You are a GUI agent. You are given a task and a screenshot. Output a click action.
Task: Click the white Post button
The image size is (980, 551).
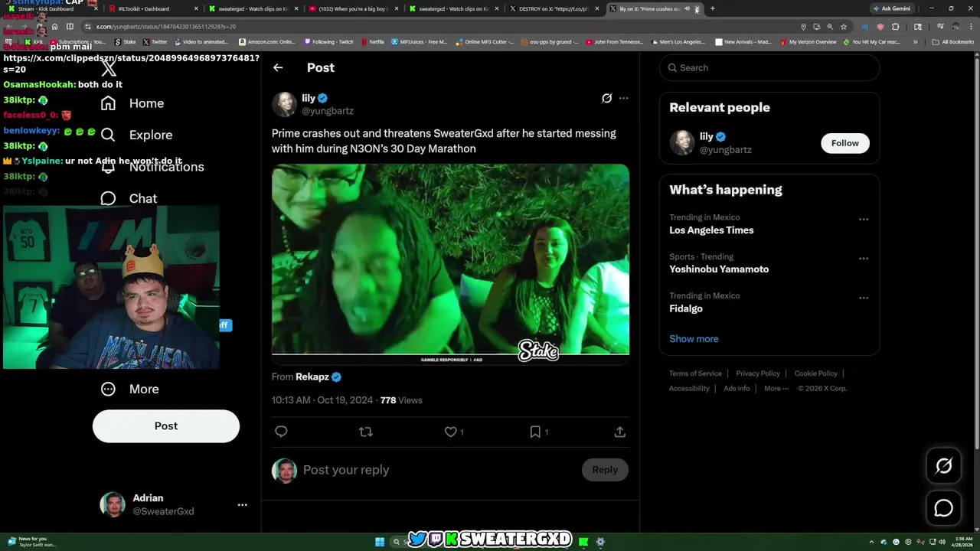166,425
